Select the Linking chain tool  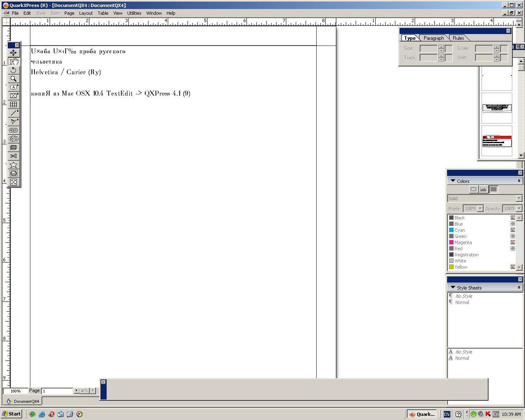click(14, 130)
